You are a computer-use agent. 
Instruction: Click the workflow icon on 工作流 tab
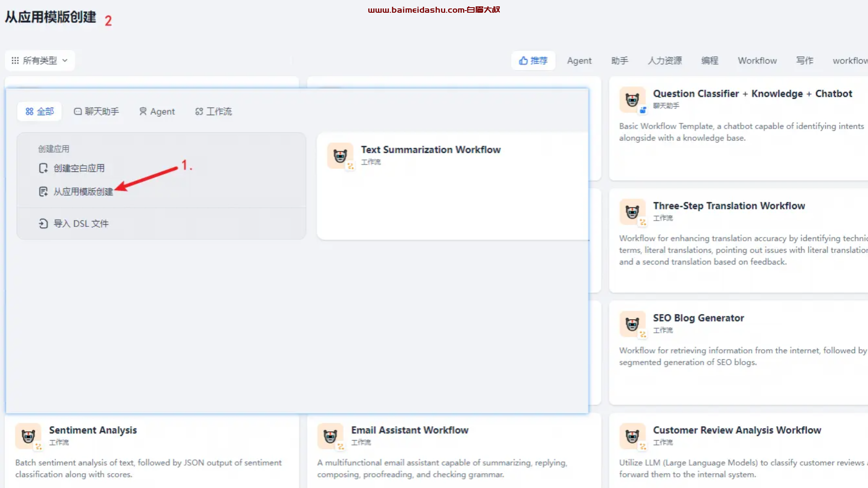199,111
